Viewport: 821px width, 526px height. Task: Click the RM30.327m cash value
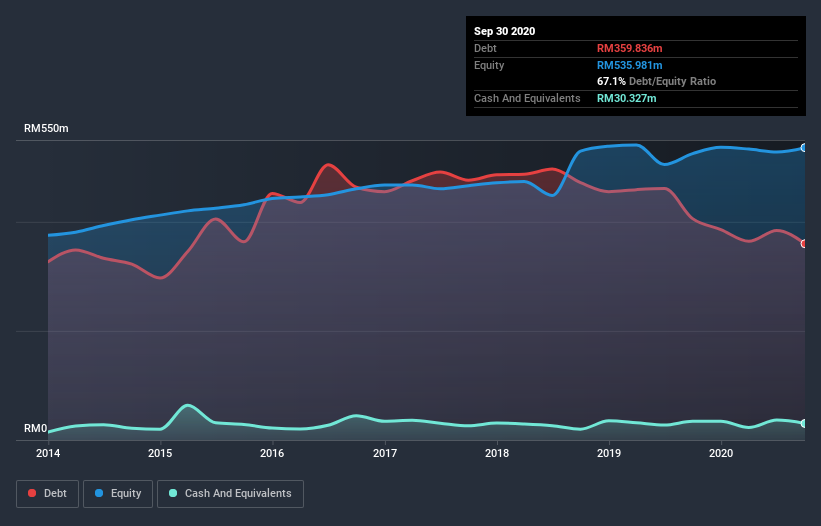coord(626,98)
